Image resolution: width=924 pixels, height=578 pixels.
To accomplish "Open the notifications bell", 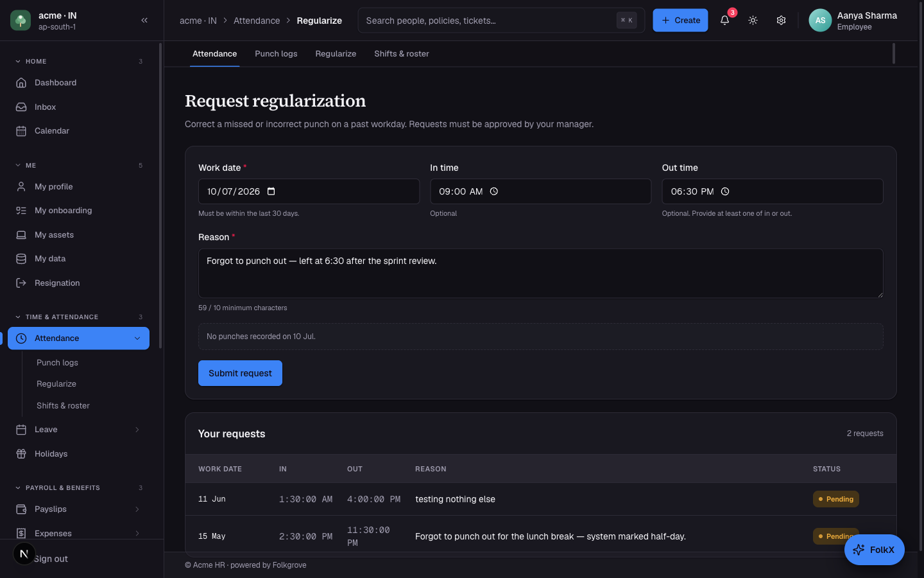I will [x=724, y=21].
